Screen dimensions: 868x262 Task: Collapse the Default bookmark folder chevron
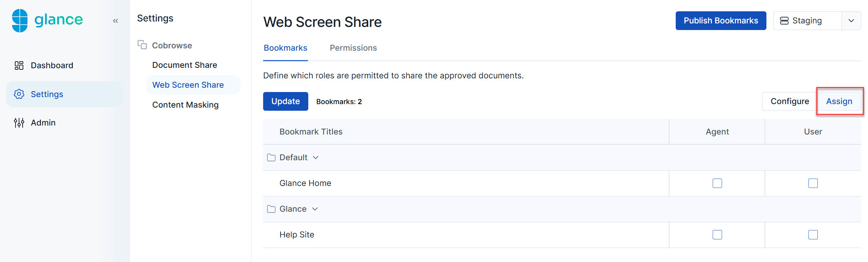pyautogui.click(x=316, y=158)
